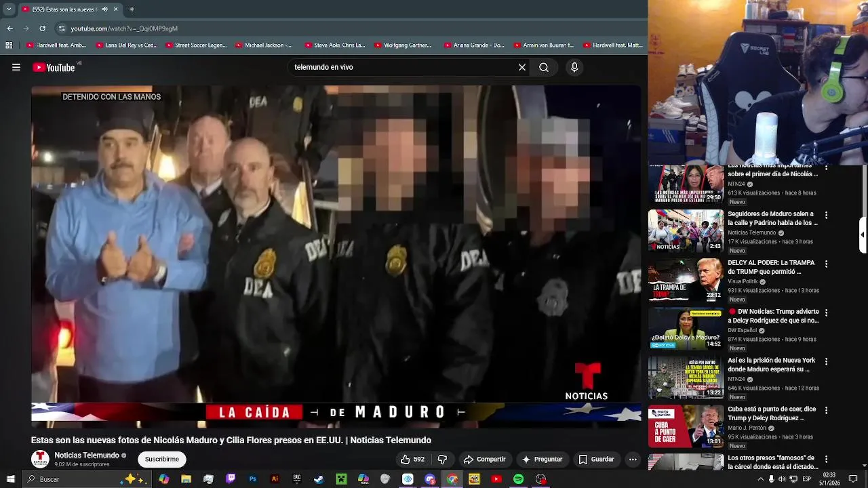This screenshot has width=868, height=488.
Task: Click the video title 'Estas son las nuevas fotos'
Action: 231,440
